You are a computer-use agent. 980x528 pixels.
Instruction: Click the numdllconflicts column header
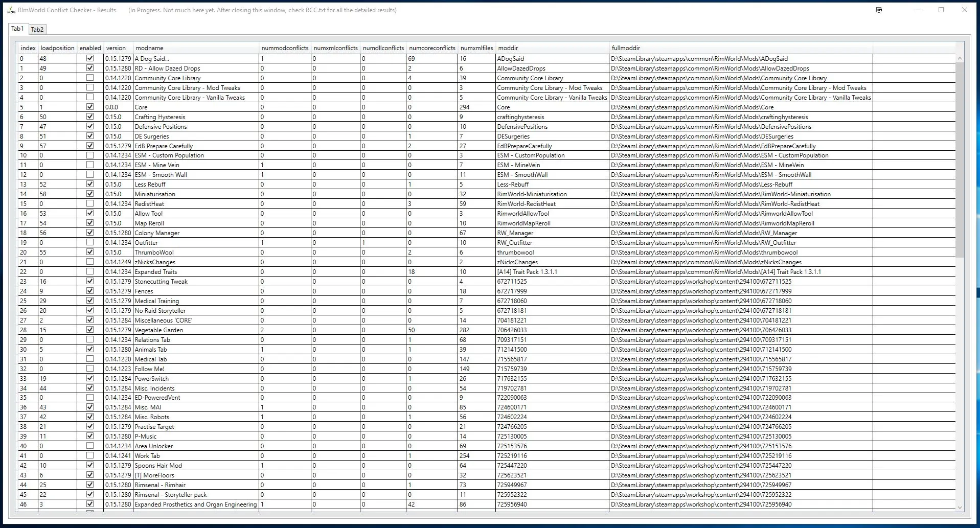[383, 48]
